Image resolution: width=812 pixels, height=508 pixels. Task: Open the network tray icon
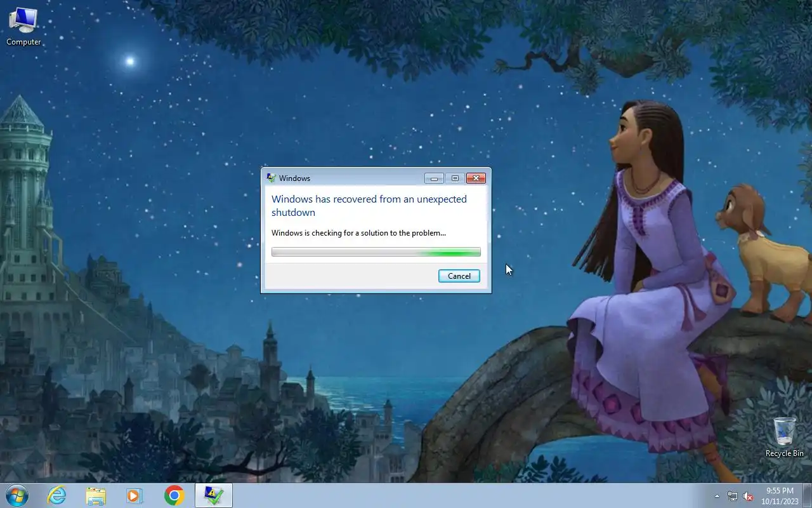tap(733, 496)
